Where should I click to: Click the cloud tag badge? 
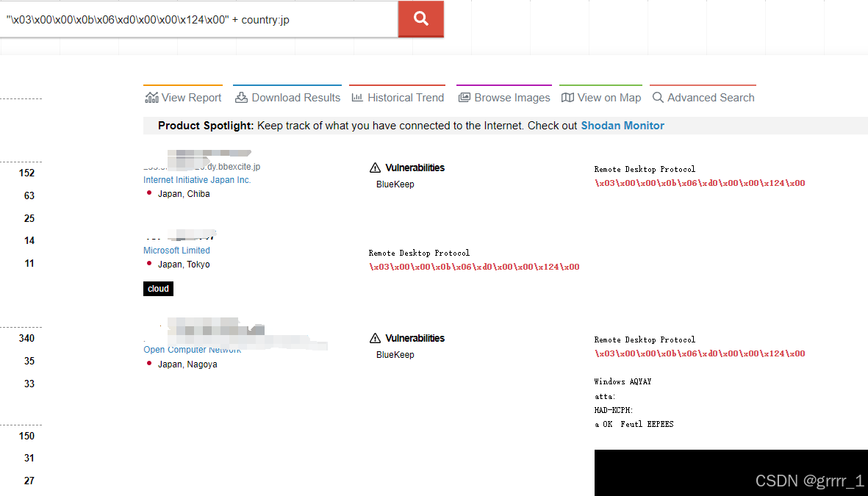(158, 288)
